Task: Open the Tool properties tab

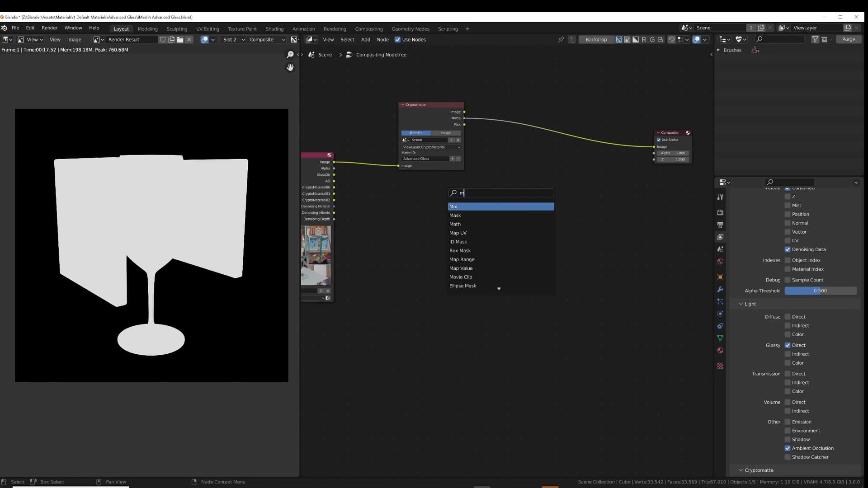Action: pos(720,197)
